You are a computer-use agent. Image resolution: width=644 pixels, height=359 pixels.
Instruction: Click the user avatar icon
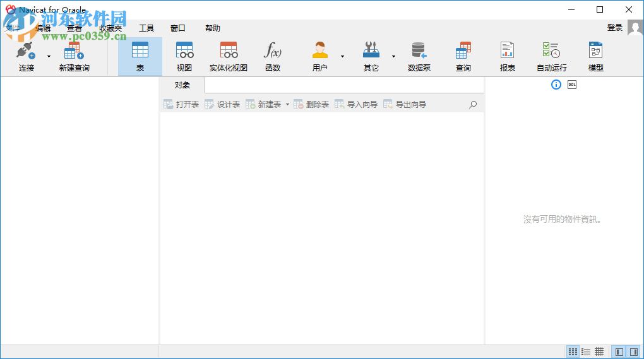click(635, 28)
